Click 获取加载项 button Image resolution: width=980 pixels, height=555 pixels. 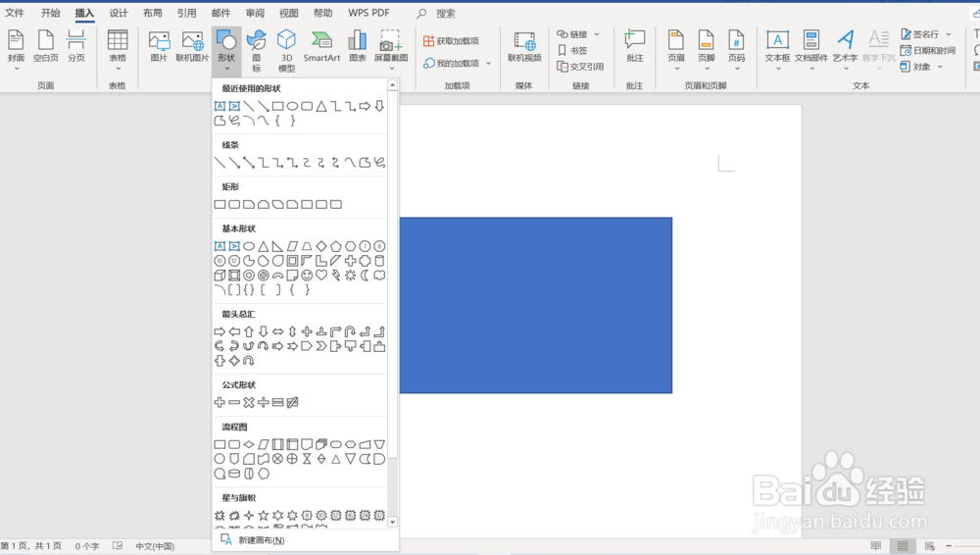point(451,41)
